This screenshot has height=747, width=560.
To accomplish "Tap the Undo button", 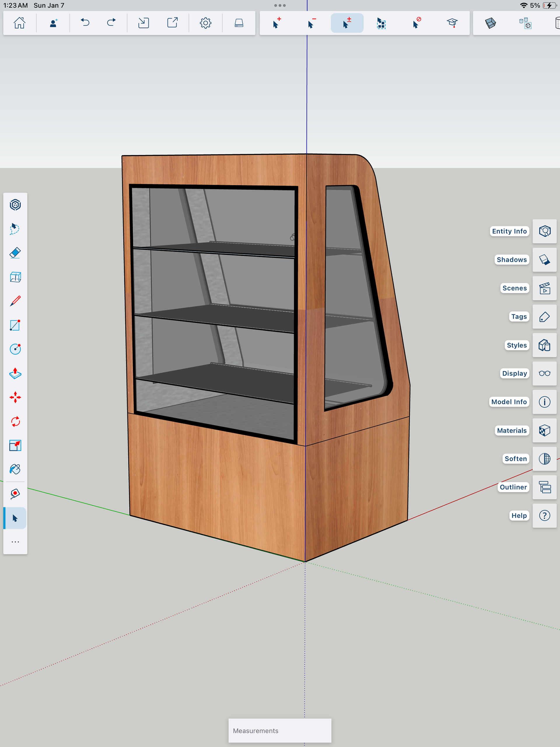I will coord(85,23).
